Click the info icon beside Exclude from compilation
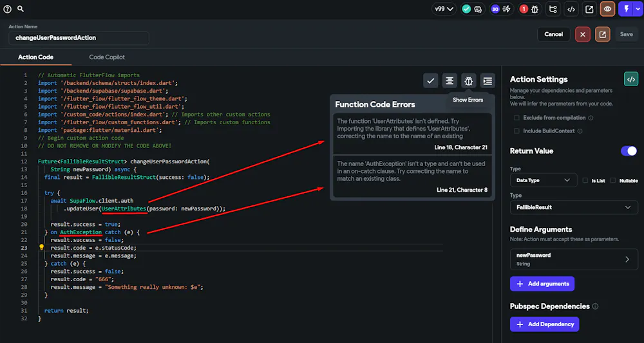This screenshot has height=343, width=644. tap(591, 118)
